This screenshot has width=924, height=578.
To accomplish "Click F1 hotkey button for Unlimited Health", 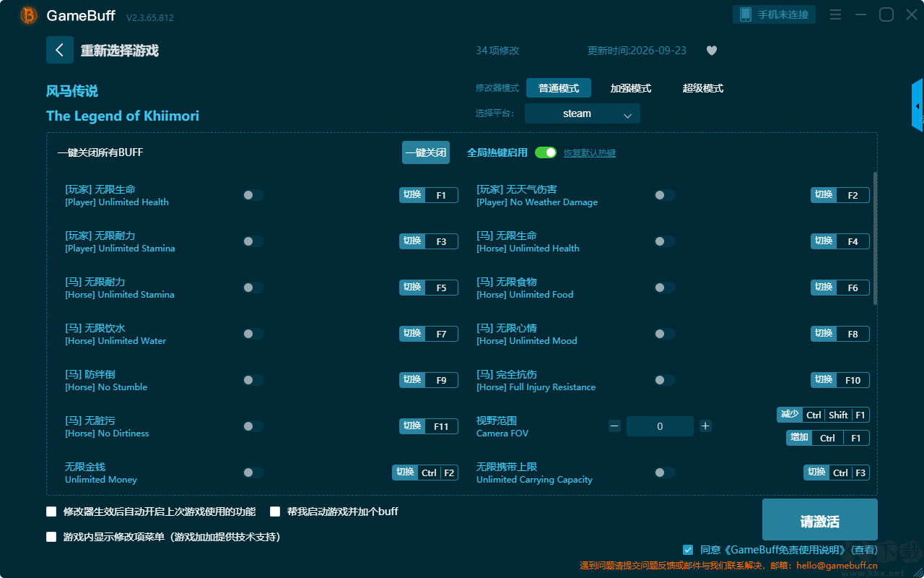I will coord(429,195).
